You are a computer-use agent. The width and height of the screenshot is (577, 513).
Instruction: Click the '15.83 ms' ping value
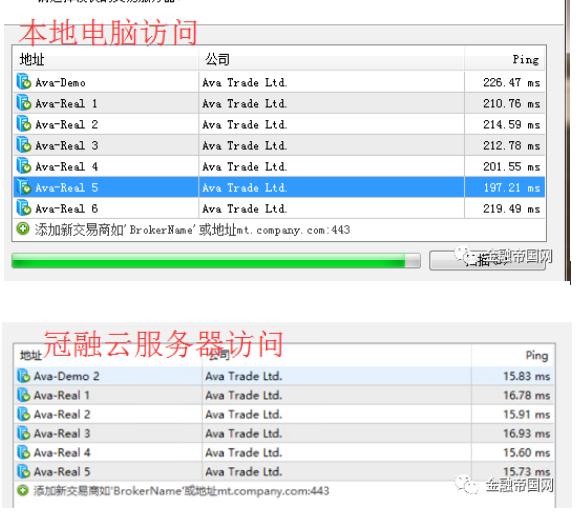click(x=527, y=376)
